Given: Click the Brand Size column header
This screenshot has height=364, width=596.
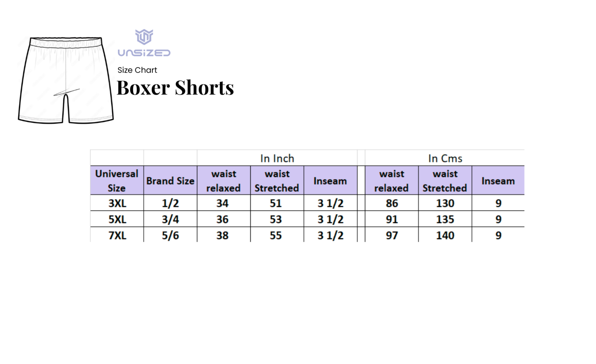Looking at the screenshot, I should point(170,181).
